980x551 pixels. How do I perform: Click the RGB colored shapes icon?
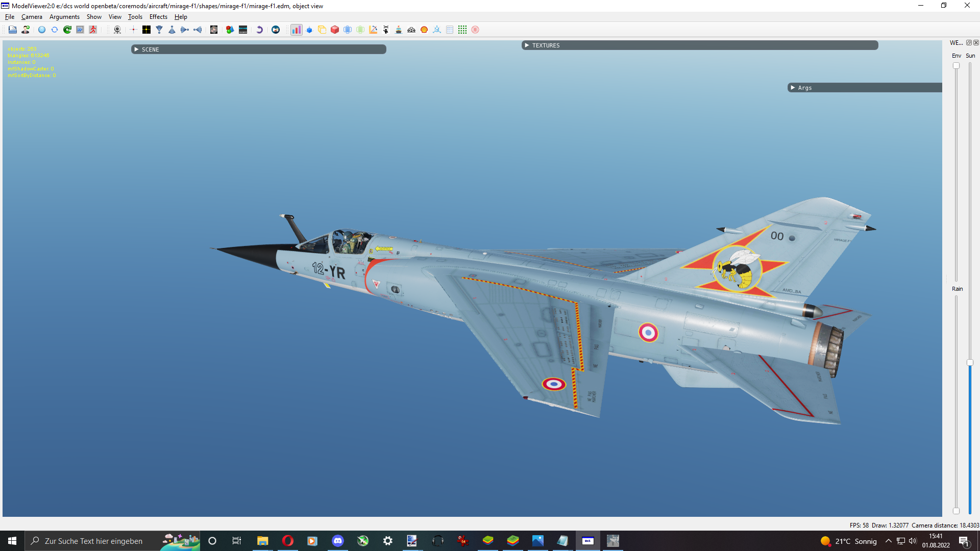(230, 30)
